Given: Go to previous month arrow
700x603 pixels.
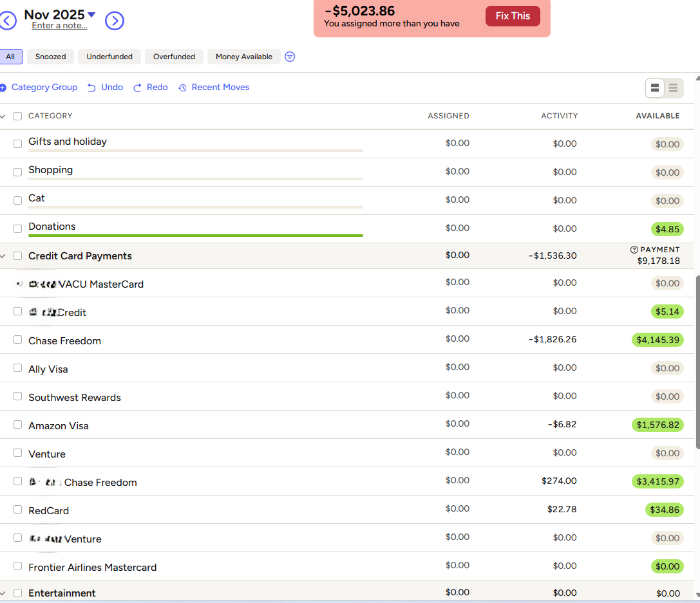Looking at the screenshot, I should [7, 21].
